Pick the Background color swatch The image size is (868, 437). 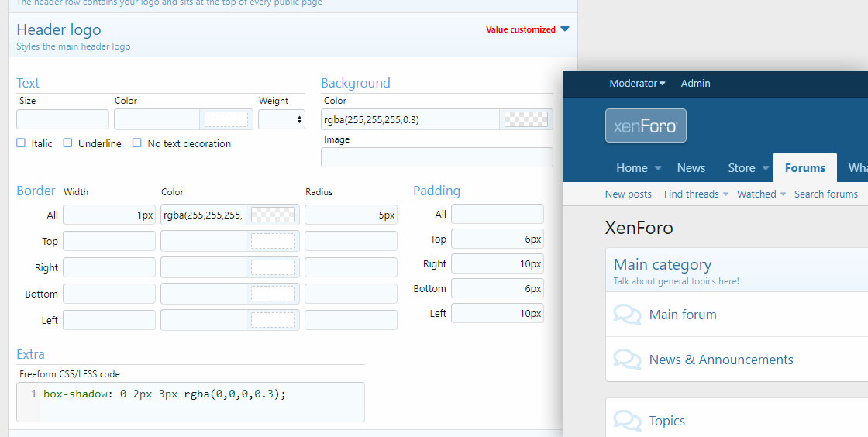tap(526, 119)
